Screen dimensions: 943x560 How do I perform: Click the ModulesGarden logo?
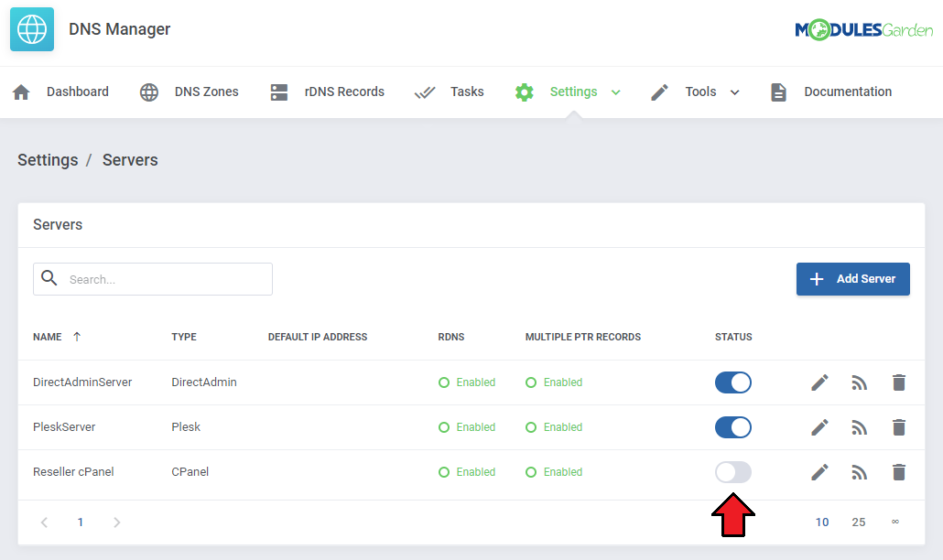point(863,29)
